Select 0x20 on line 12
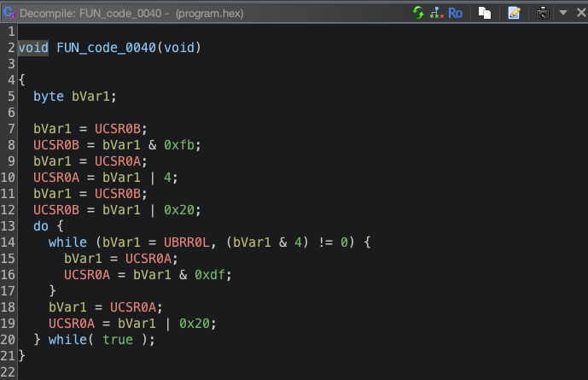588x380 pixels. point(179,210)
